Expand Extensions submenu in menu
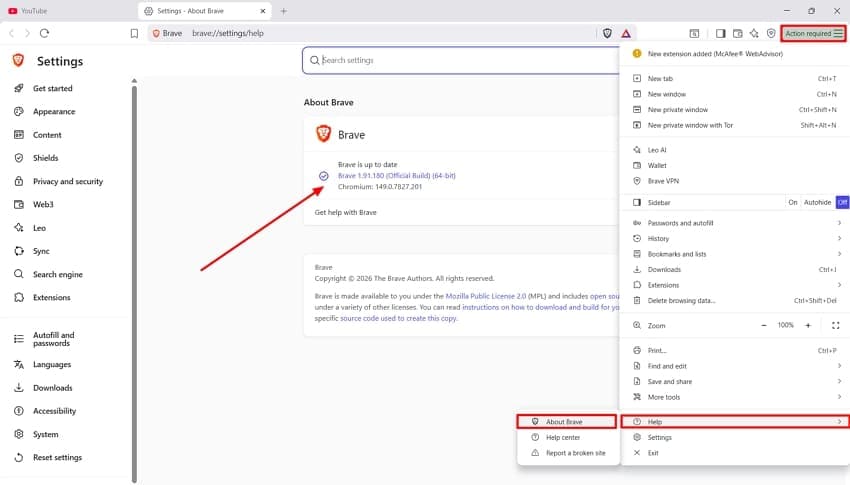The image size is (850, 485). coord(735,285)
